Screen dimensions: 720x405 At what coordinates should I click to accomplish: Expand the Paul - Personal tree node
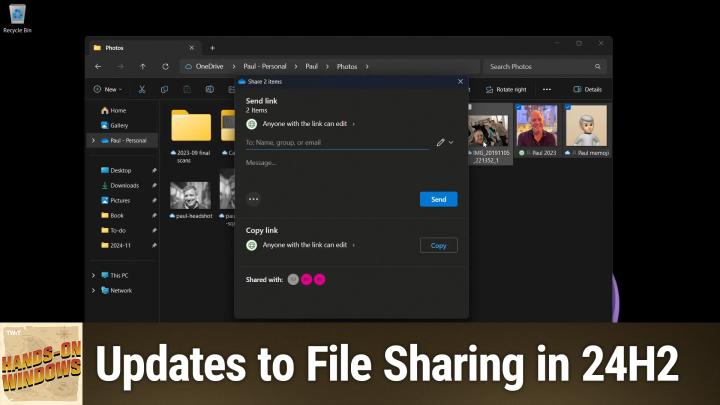[x=93, y=141]
